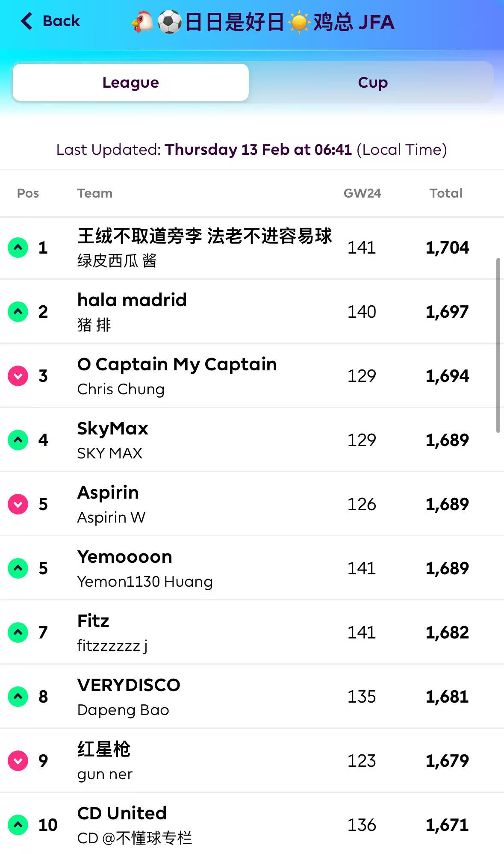This screenshot has height=854, width=504.
Task: Tap the green up arrow next to Yemoooon
Action: pos(18,568)
